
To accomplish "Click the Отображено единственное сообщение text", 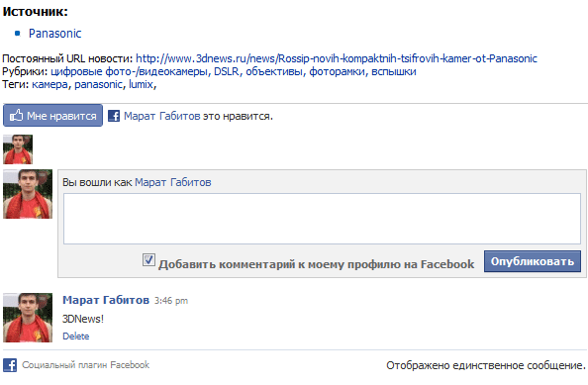I will pyautogui.click(x=486, y=365).
